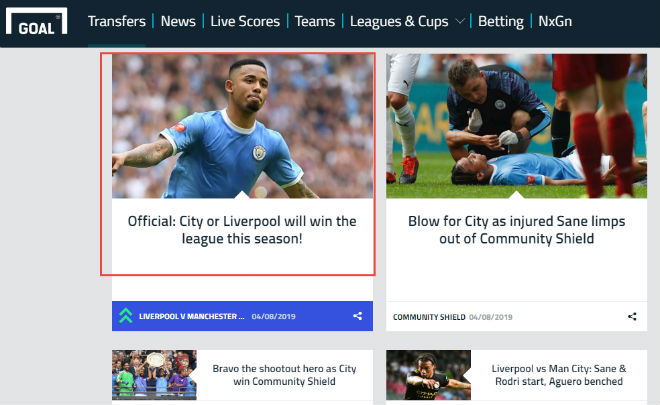Open the Transfers menu item
Viewport: 660px width, 405px height.
pyautogui.click(x=117, y=21)
